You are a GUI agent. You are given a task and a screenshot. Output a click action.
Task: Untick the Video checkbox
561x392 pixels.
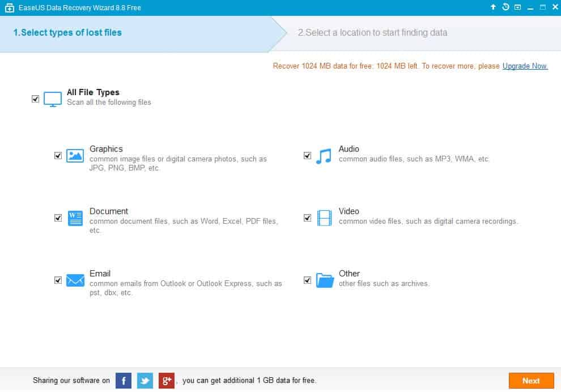pyautogui.click(x=307, y=218)
